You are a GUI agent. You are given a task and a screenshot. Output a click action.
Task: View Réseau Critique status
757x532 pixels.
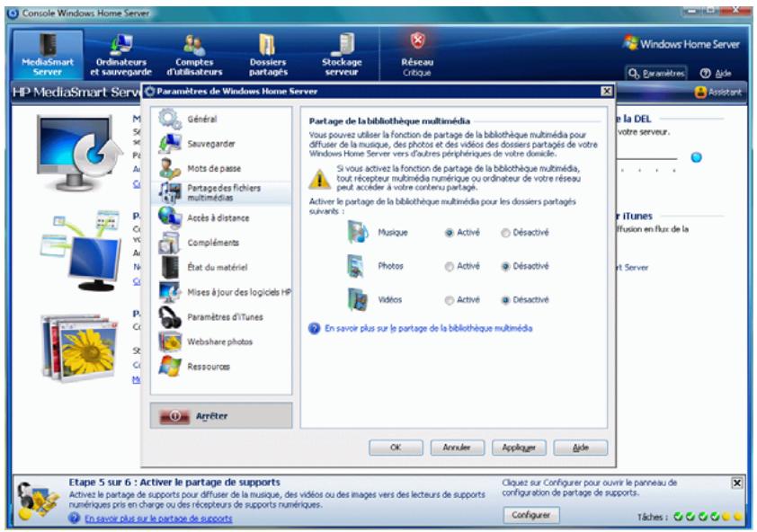417,55
